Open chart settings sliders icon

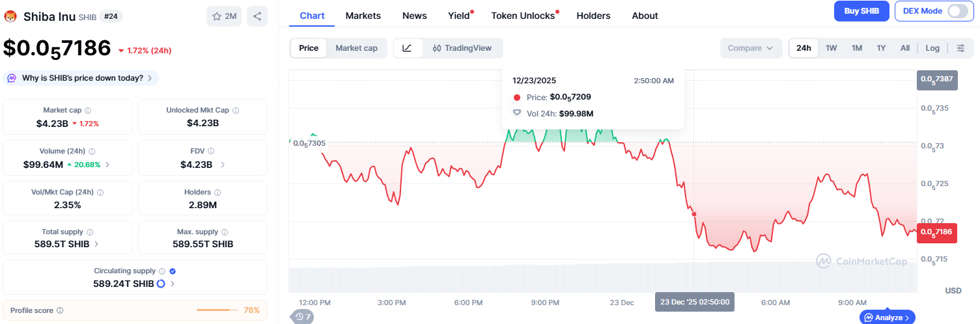point(960,48)
